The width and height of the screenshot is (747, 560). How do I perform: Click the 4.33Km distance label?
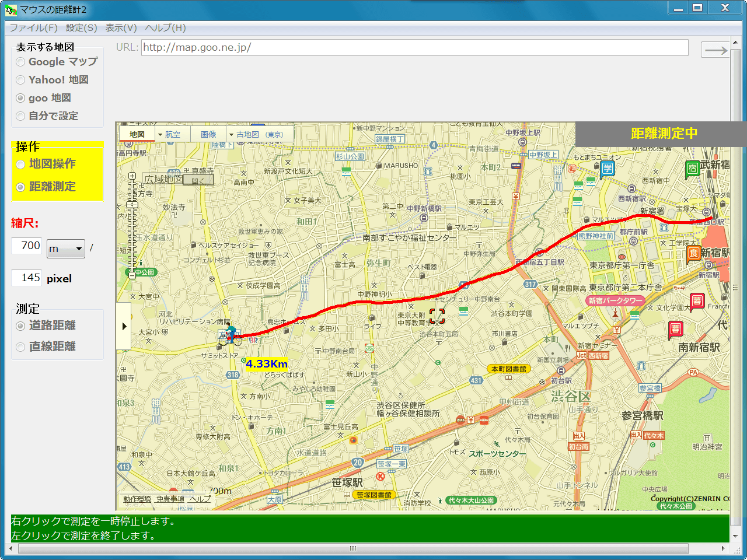tap(267, 364)
